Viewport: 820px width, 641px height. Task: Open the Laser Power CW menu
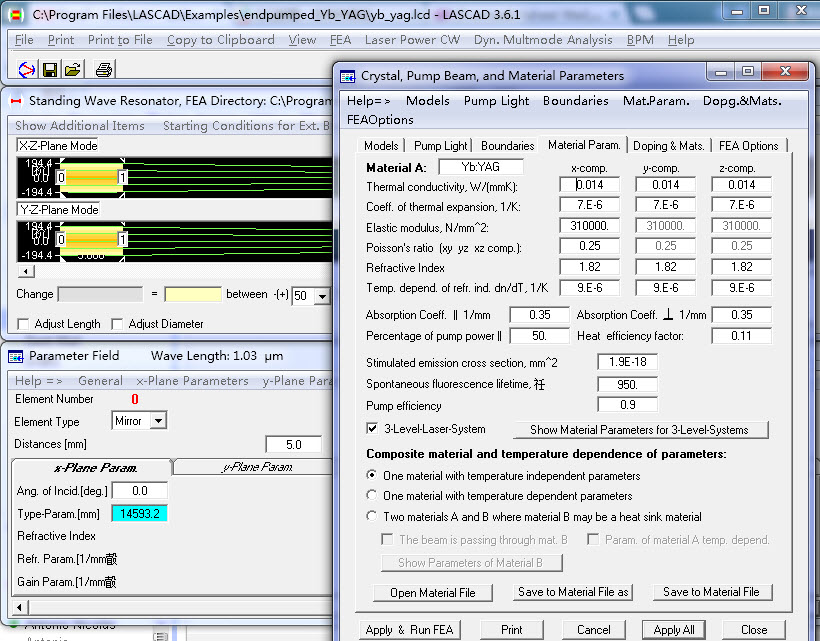click(x=412, y=40)
